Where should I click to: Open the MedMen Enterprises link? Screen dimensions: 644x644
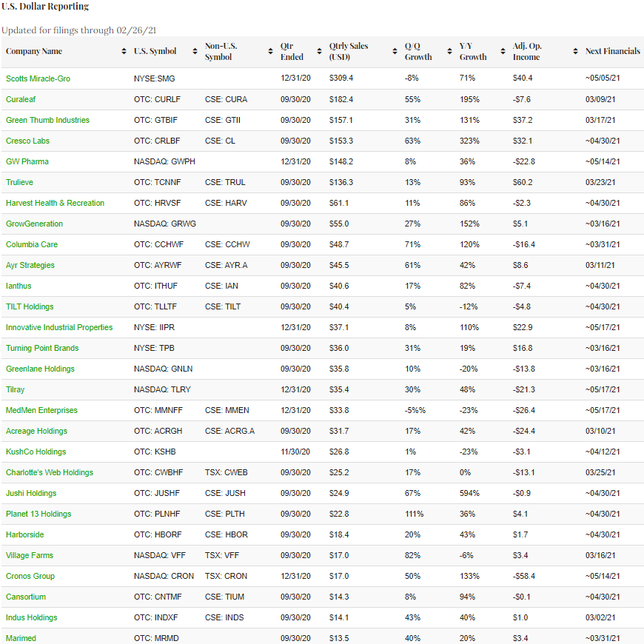(41, 410)
